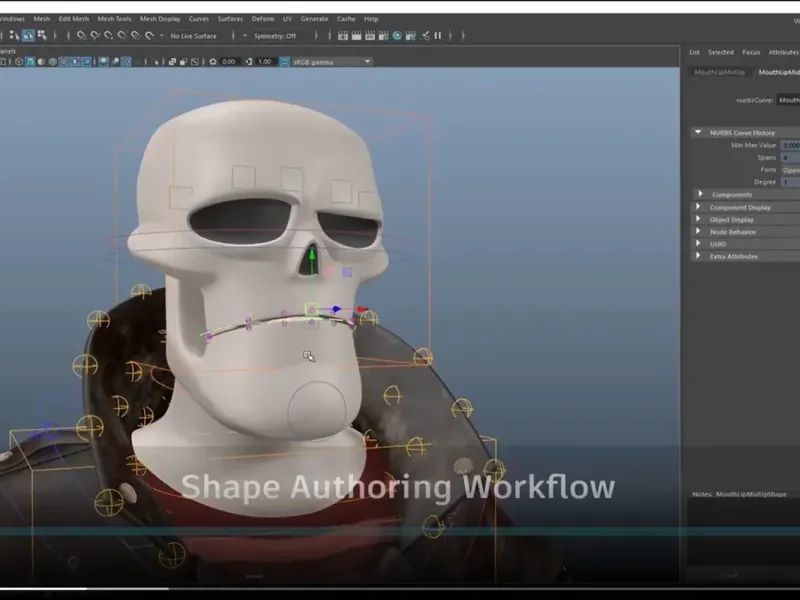
Task: Expand the Component Display section
Action: [x=698, y=207]
